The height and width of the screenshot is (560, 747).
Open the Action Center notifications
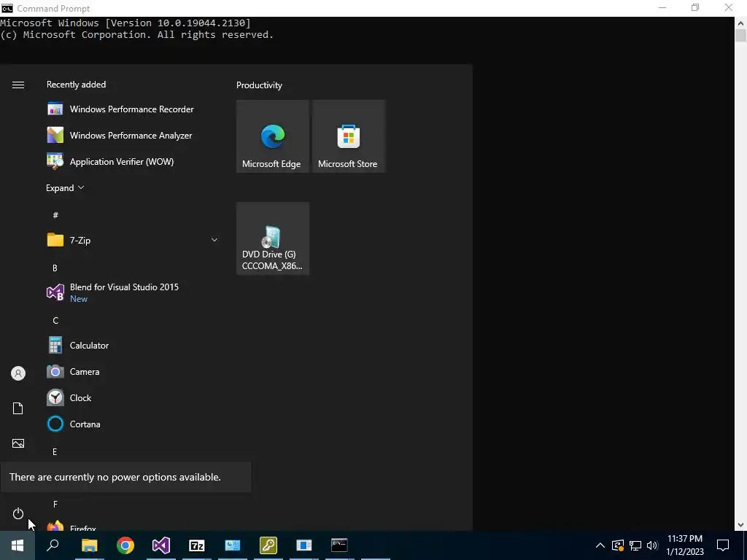(723, 545)
